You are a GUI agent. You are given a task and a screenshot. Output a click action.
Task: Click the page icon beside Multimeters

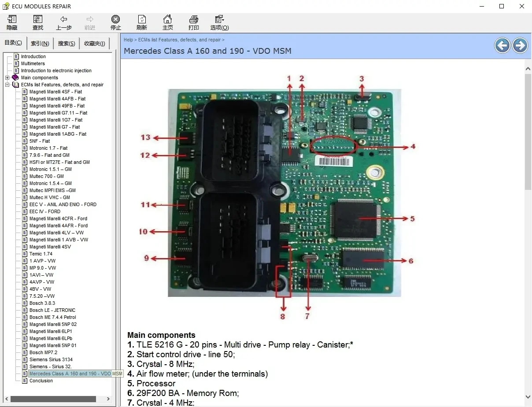[x=17, y=63]
